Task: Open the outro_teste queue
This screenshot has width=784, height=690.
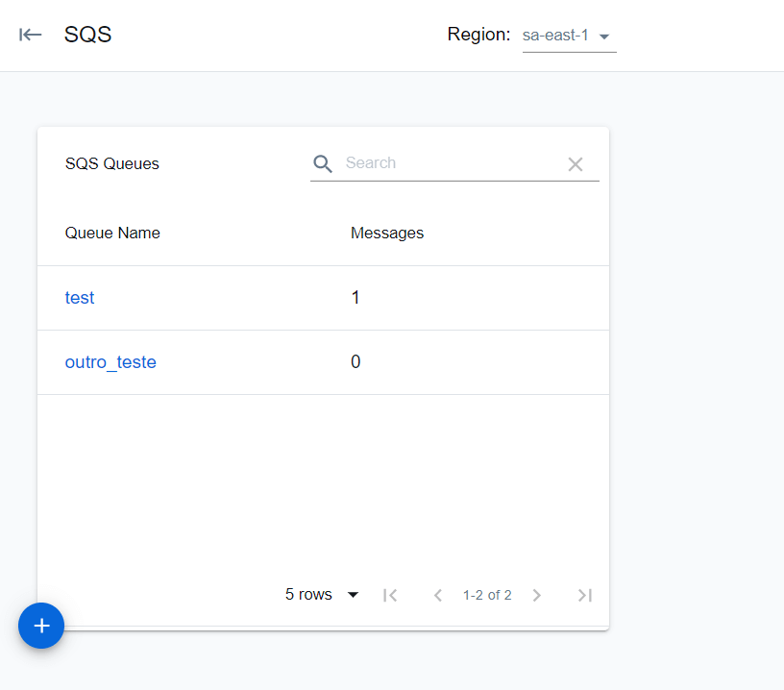Action: point(110,362)
